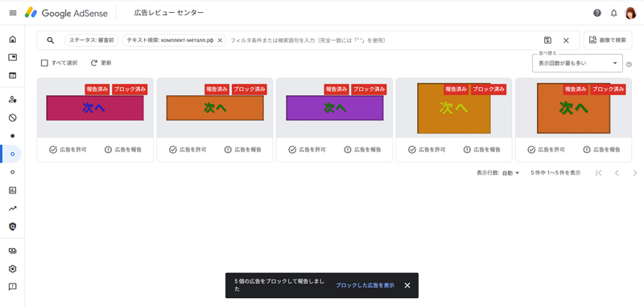Open the Blocking controls circle-slash icon
The image size is (644, 307).
click(13, 118)
